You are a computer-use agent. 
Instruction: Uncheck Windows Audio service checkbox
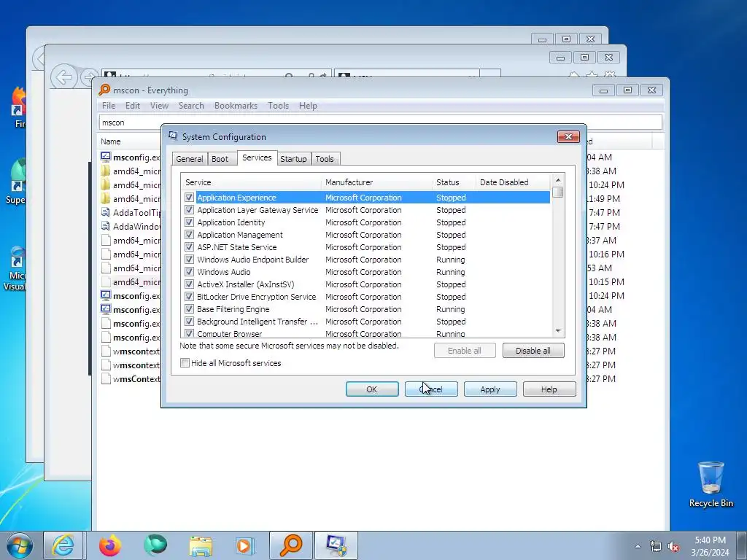(x=189, y=271)
